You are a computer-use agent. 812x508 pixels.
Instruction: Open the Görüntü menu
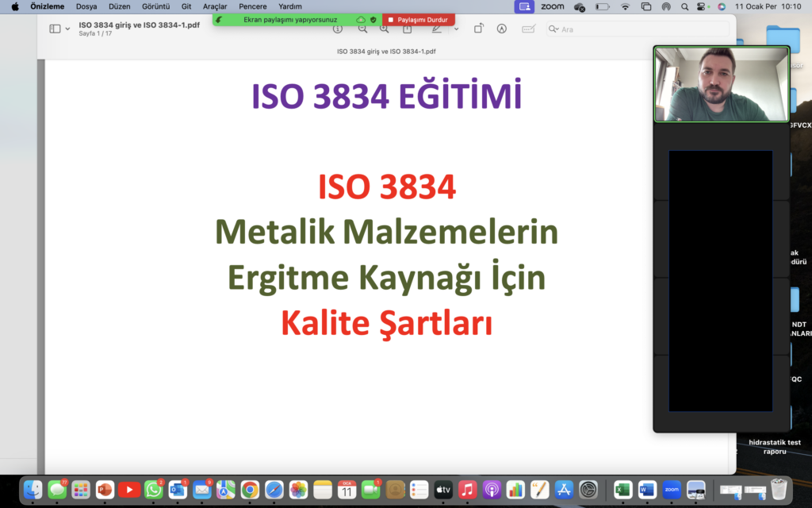pyautogui.click(x=155, y=6)
